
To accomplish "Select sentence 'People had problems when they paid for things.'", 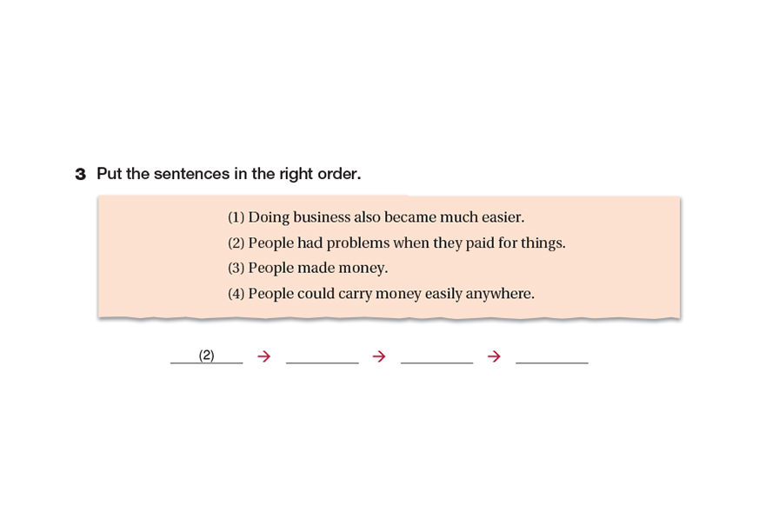I will 406,243.
